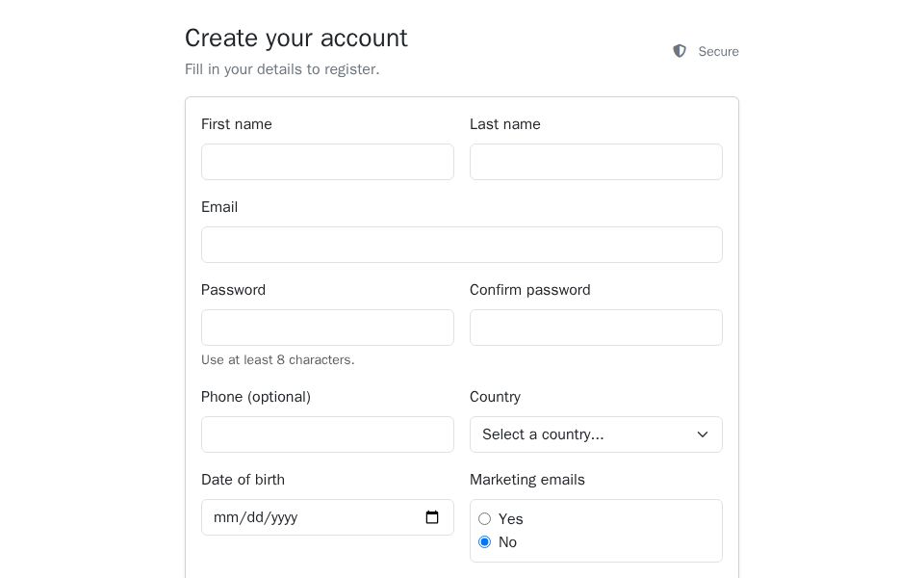Image resolution: width=924 pixels, height=578 pixels.
Task: Click the Secure label text
Action: pyautogui.click(x=718, y=51)
